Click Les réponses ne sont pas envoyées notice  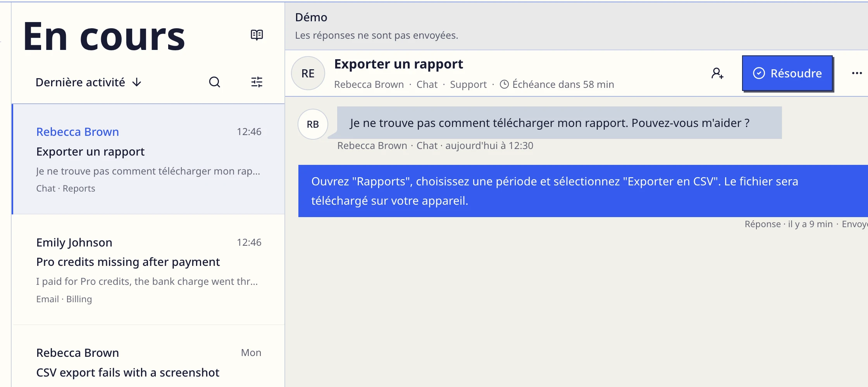click(x=376, y=35)
